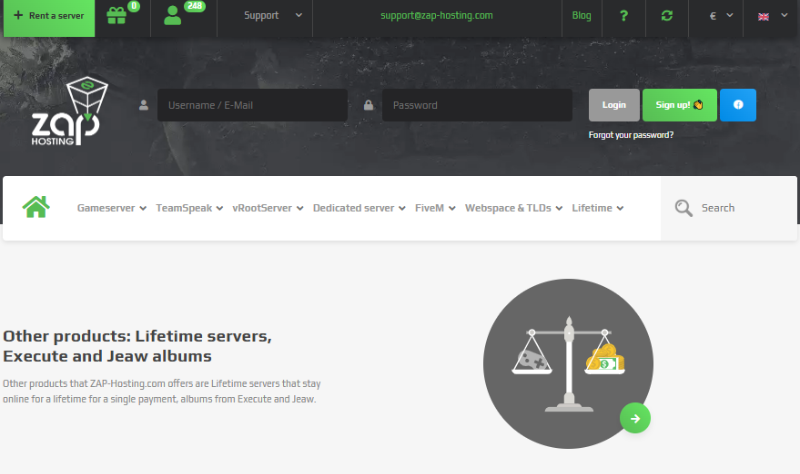This screenshot has height=474, width=800.
Task: Expand the Dedicated server menu
Action: coord(359,208)
